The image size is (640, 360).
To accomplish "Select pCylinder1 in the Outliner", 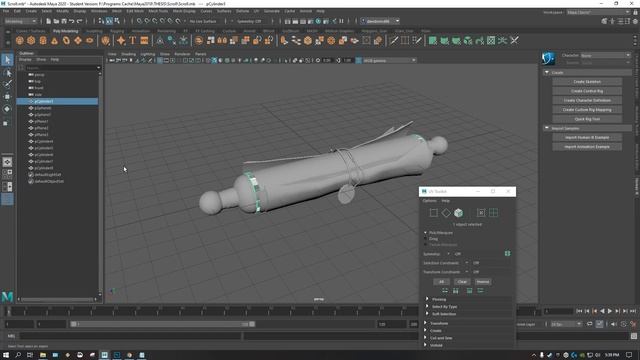I will coord(57,101).
